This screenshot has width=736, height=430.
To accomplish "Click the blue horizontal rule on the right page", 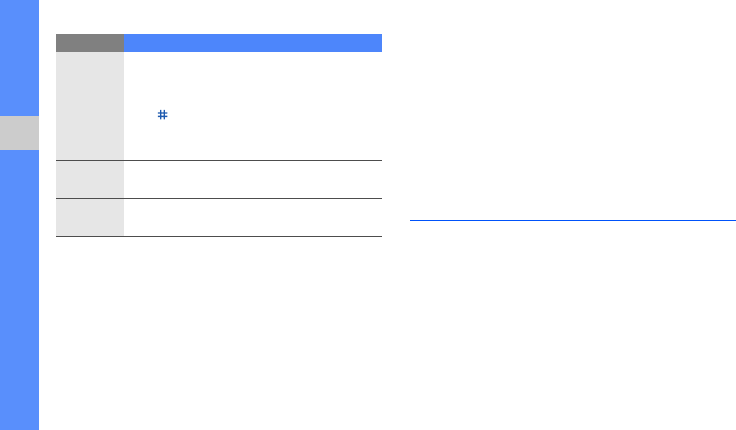I will [572, 220].
